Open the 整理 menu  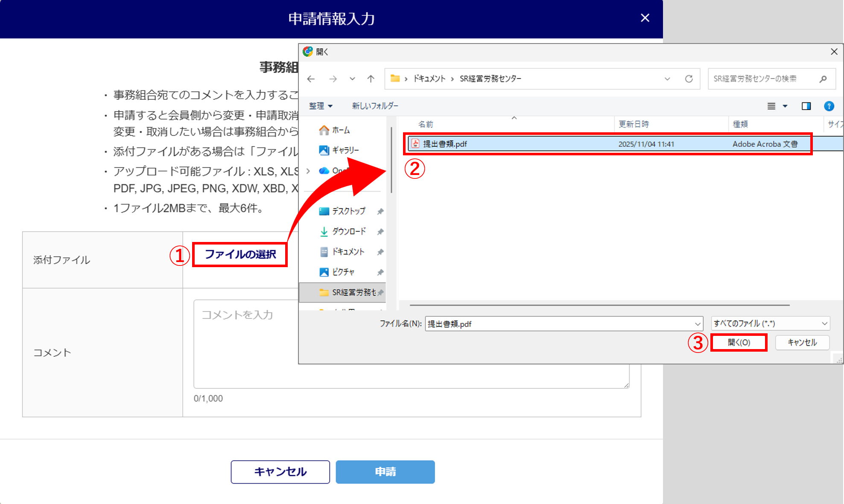(x=320, y=106)
